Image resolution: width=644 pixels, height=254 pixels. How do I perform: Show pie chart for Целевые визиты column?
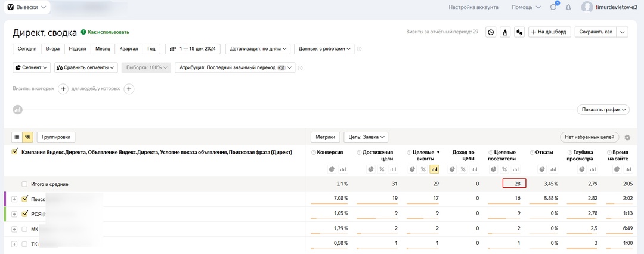[x=412, y=169]
